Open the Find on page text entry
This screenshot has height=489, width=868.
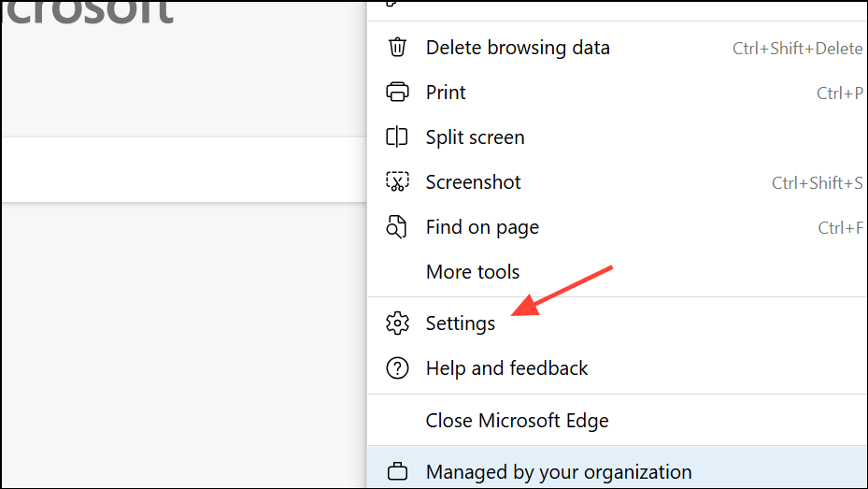point(482,227)
